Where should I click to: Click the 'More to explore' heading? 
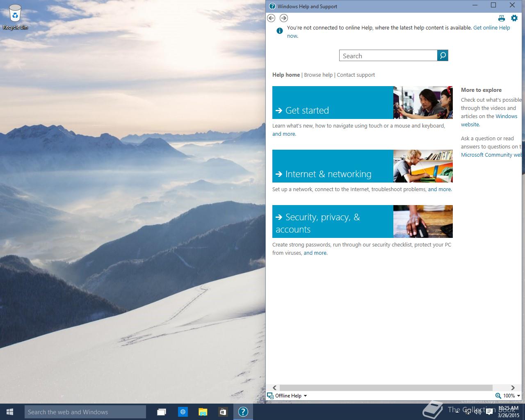click(481, 90)
